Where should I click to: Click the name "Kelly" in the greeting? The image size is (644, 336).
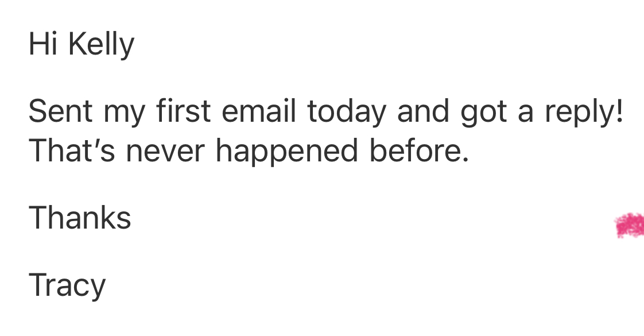tap(101, 45)
